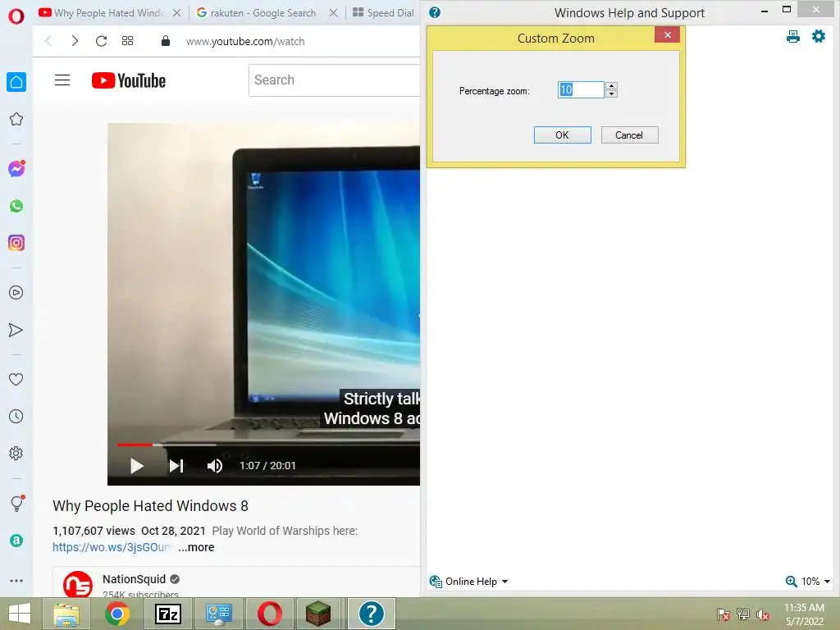
Task: Click the Windows Start button
Action: tap(20, 614)
